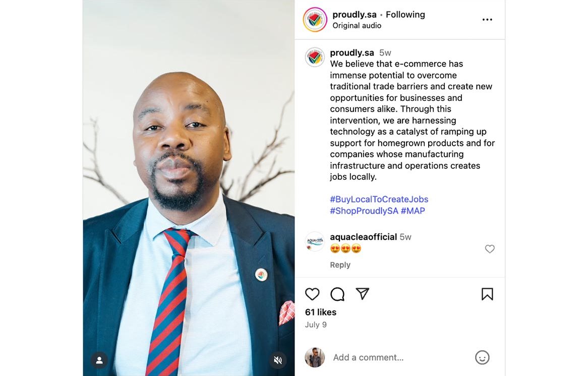Like the post with the heart icon
Screen dimensions: 588x376
[x=312, y=294]
